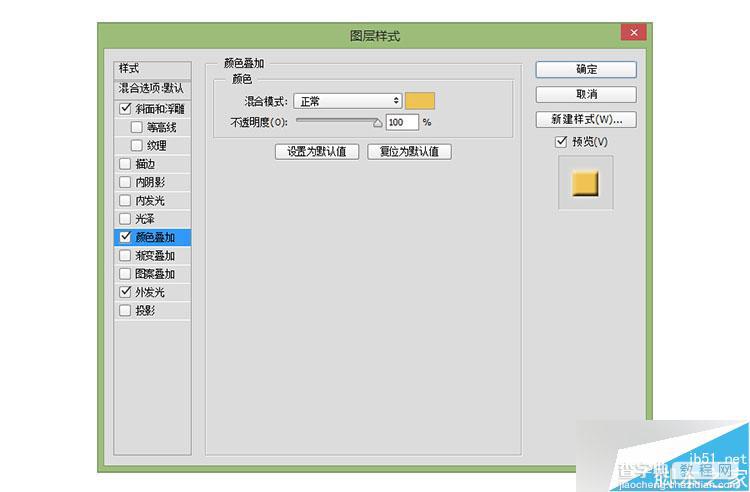This screenshot has width=750, height=492.
Task: Enable the 内发光 checkbox
Action: [x=125, y=200]
